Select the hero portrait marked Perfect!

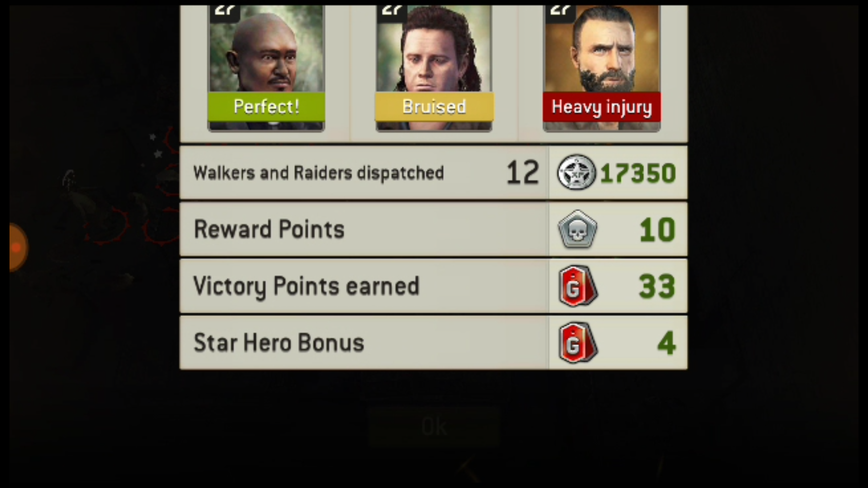(266, 68)
